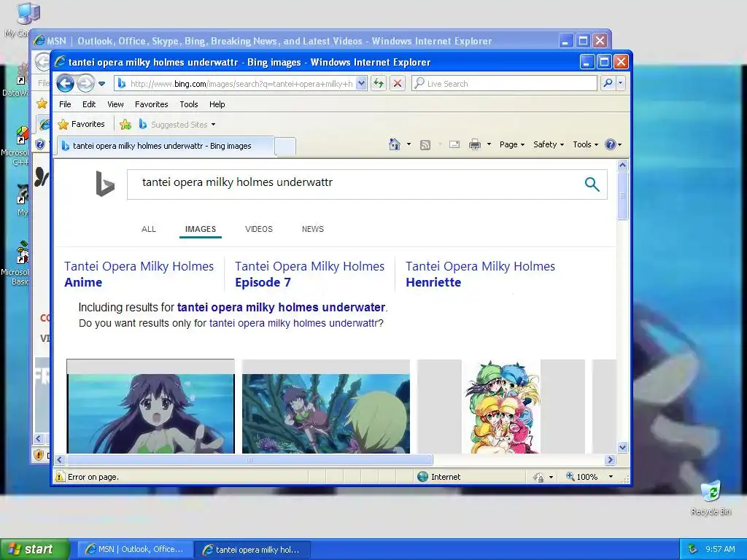Screen dimensions: 747x560
Task: Click the zoom level 100% button
Action: [581, 477]
